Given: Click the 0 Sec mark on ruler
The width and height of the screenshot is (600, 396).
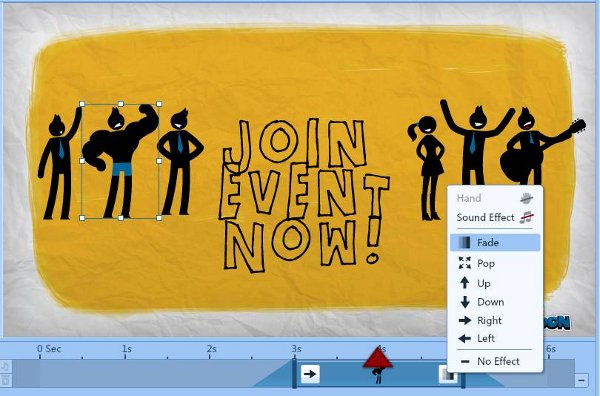Looking at the screenshot, I should (49, 349).
